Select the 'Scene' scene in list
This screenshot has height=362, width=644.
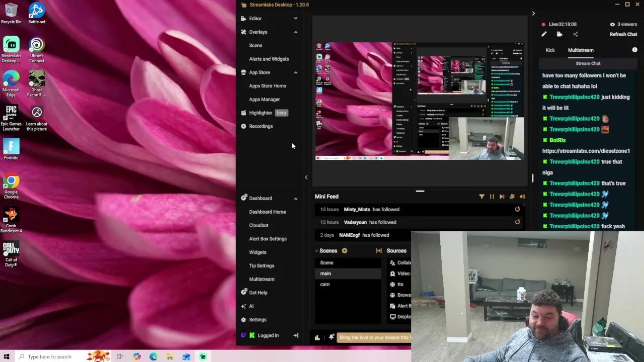pos(348,262)
